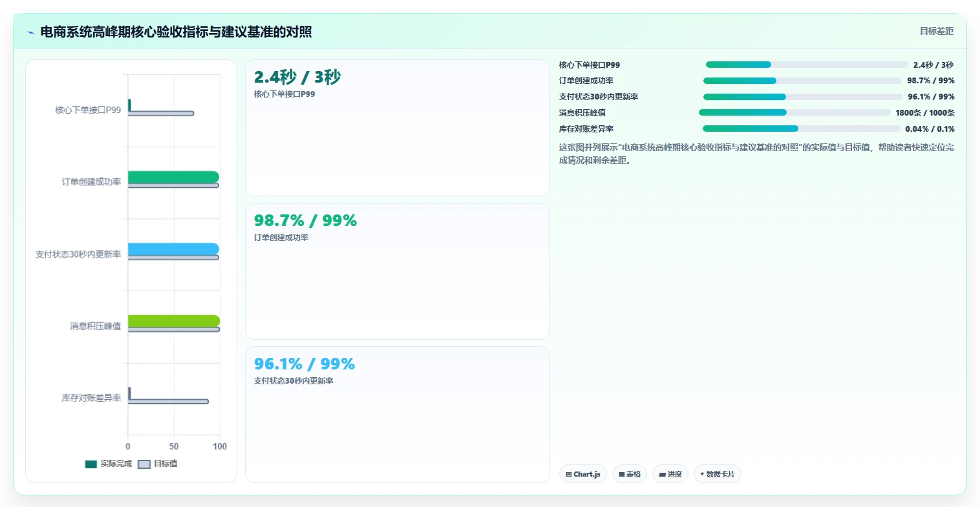Select the 表格 tag chip
This screenshot has width=980, height=507.
(x=630, y=474)
